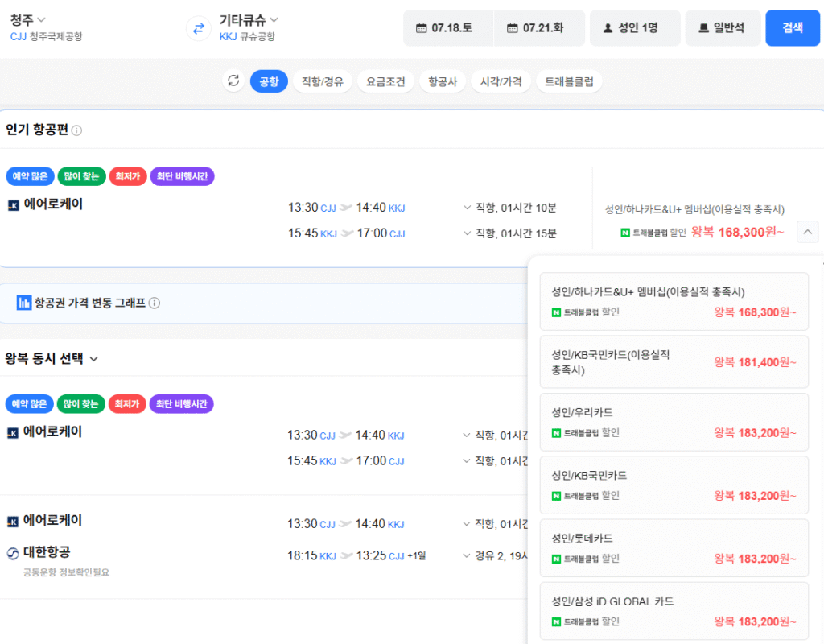Click 에어로케이 logo in popular flight card

coord(14,205)
